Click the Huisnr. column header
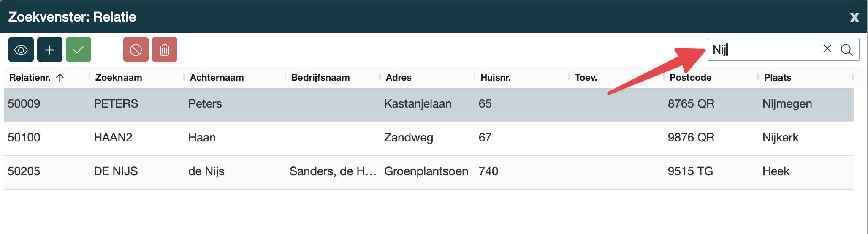The height and width of the screenshot is (234, 868). [496, 78]
